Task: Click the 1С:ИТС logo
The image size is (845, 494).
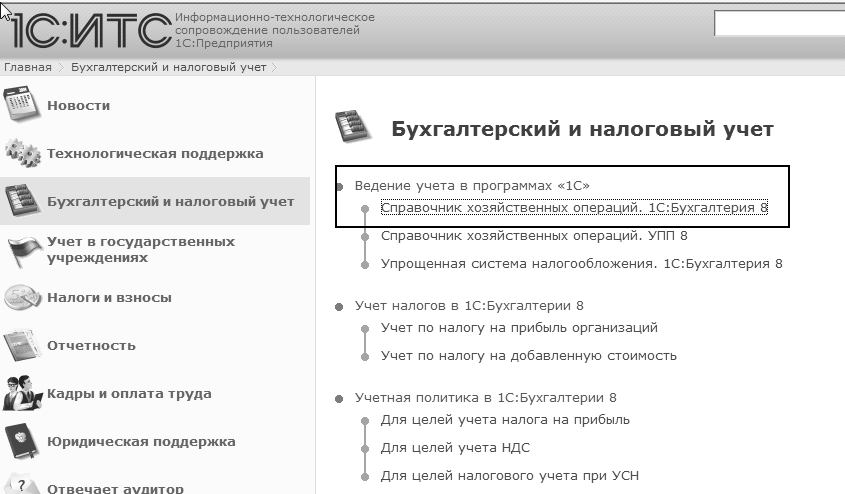Action: 91,31
